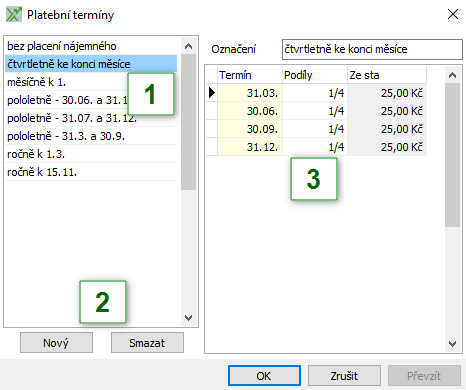Screen dimensions: 466x390
Task: Select 'bez placení nájemného' in the list
Action: pos(91,46)
